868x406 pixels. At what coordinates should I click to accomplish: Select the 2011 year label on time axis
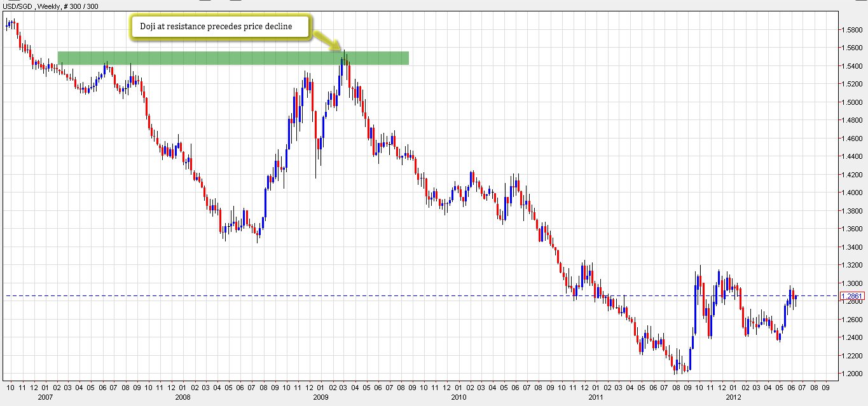[x=595, y=396]
